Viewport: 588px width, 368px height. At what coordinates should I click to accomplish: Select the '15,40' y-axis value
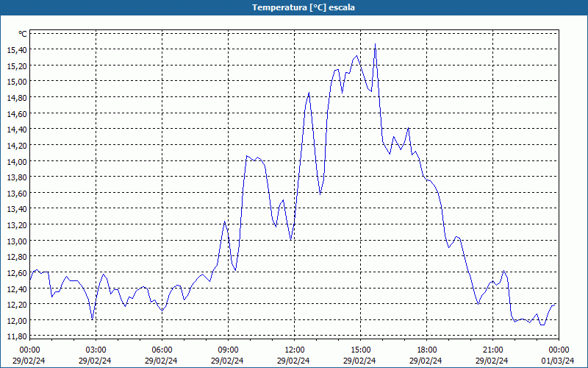pyautogui.click(x=17, y=49)
